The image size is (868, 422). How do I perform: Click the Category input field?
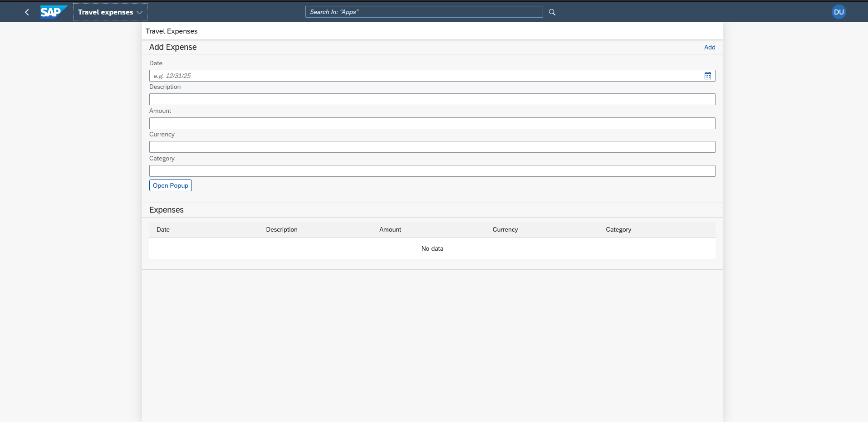tap(432, 171)
